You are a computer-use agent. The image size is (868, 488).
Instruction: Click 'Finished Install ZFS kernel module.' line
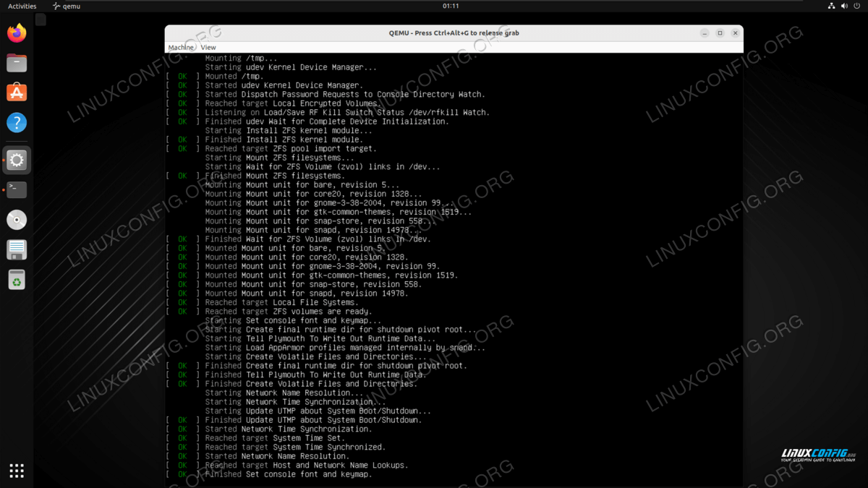[x=284, y=140]
